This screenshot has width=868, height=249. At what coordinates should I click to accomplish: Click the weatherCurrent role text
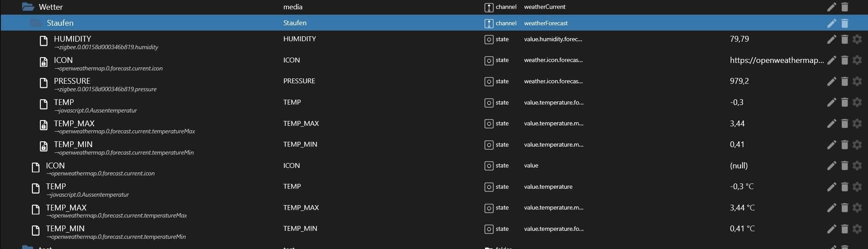[x=544, y=7]
